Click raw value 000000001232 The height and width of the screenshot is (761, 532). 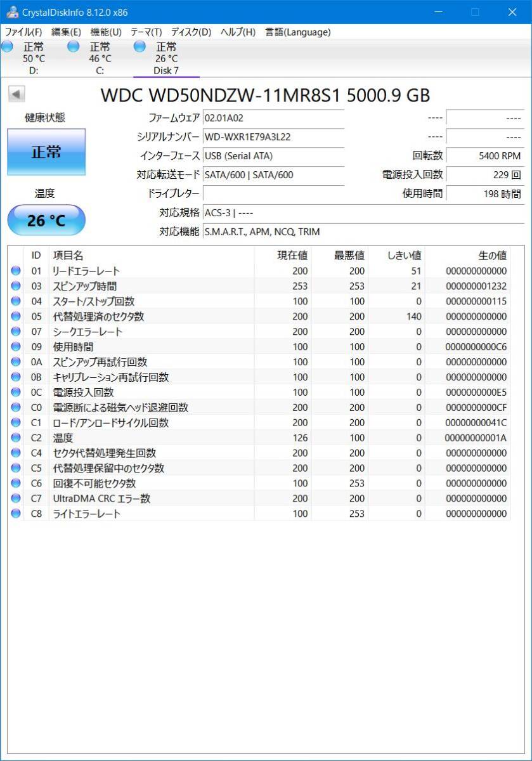(476, 286)
